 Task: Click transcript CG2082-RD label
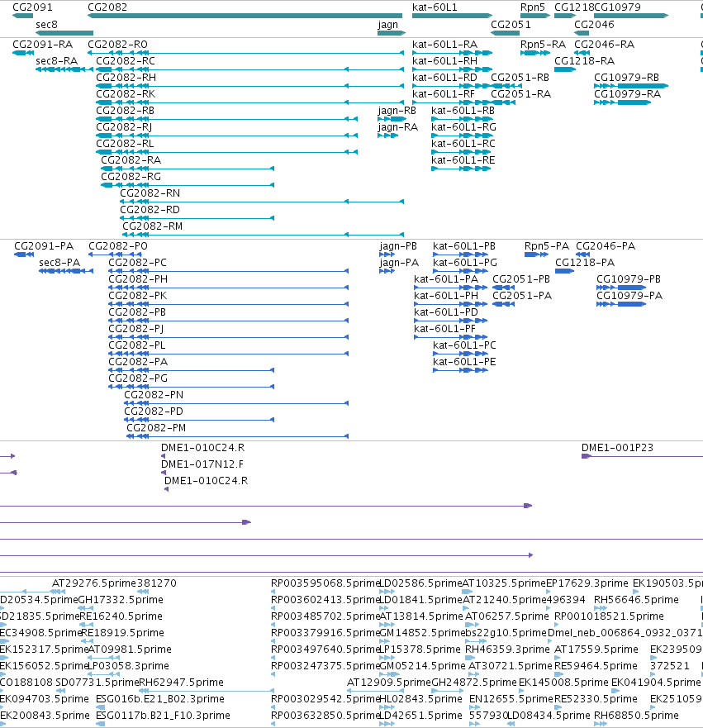(x=150, y=210)
